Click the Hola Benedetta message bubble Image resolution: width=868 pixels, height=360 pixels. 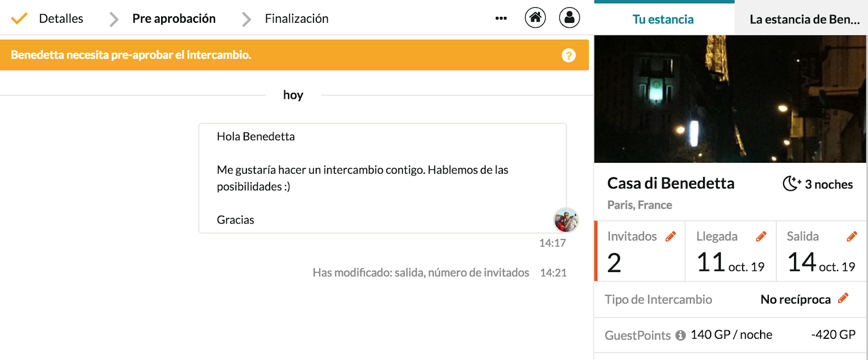[x=382, y=178]
